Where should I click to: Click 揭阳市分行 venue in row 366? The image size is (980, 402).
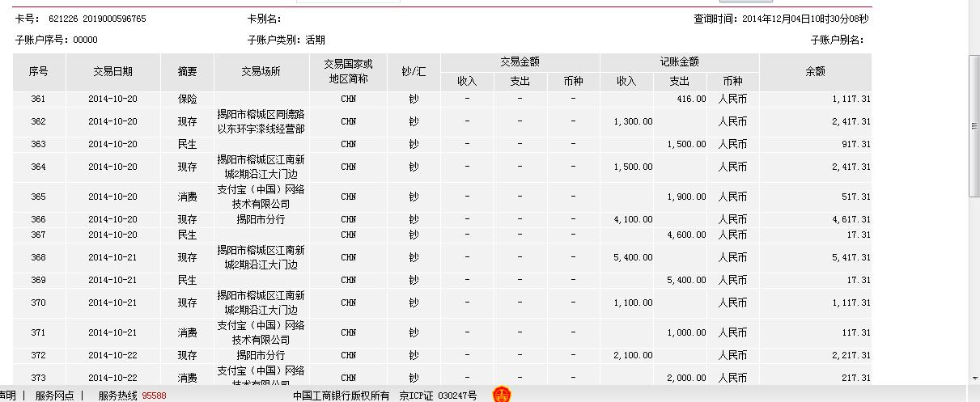261,219
